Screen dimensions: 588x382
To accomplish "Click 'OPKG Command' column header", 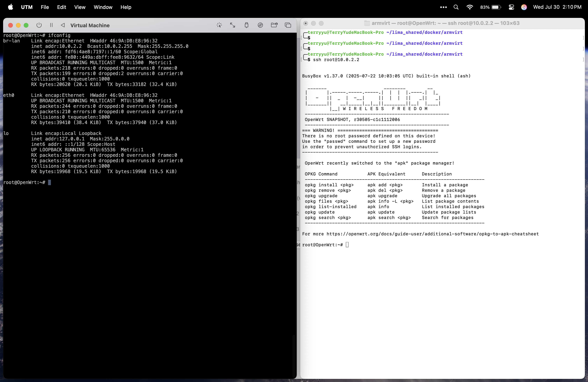I will coord(321,174).
